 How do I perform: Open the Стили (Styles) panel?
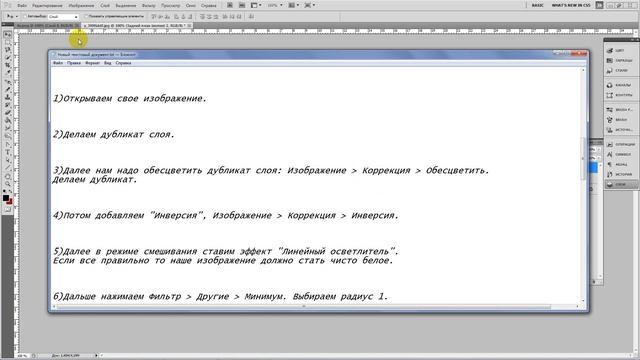pos(621,71)
